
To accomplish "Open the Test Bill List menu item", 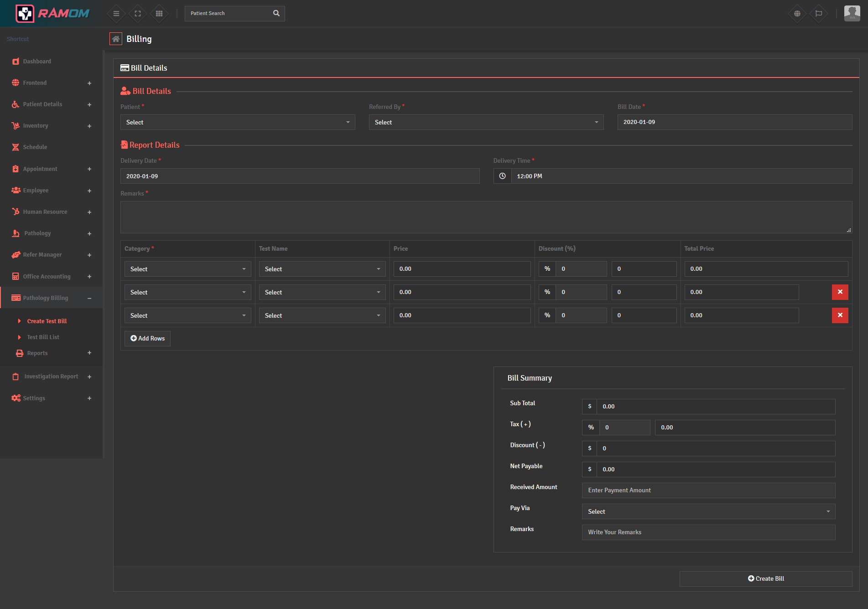I will pos(43,337).
